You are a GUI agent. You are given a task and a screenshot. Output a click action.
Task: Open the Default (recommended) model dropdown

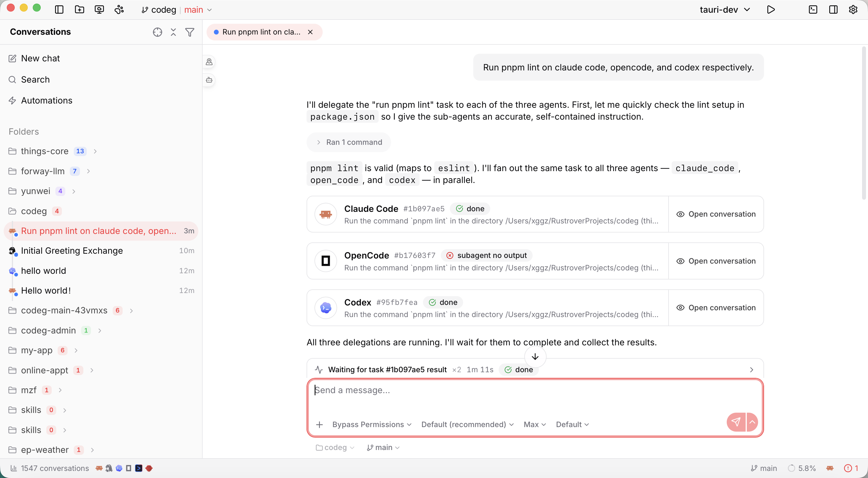tap(468, 425)
